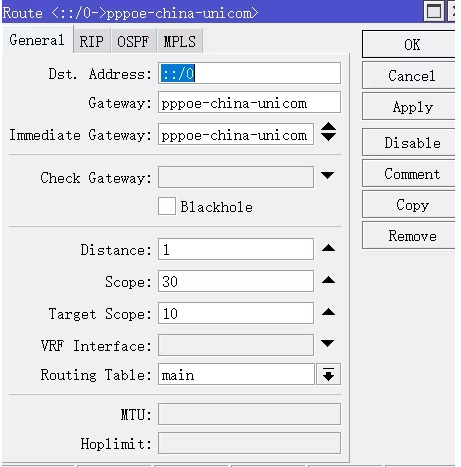The image size is (461, 467).
Task: Open the Routing Table dropdown list
Action: 328,374
